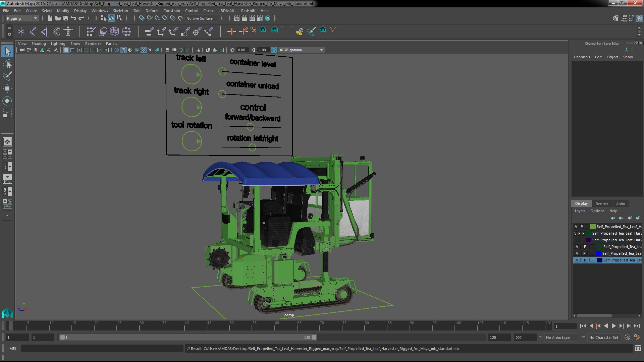644x362 pixels.
Task: Expand the sRGB gamma color profile dropdown
Action: tap(321, 50)
